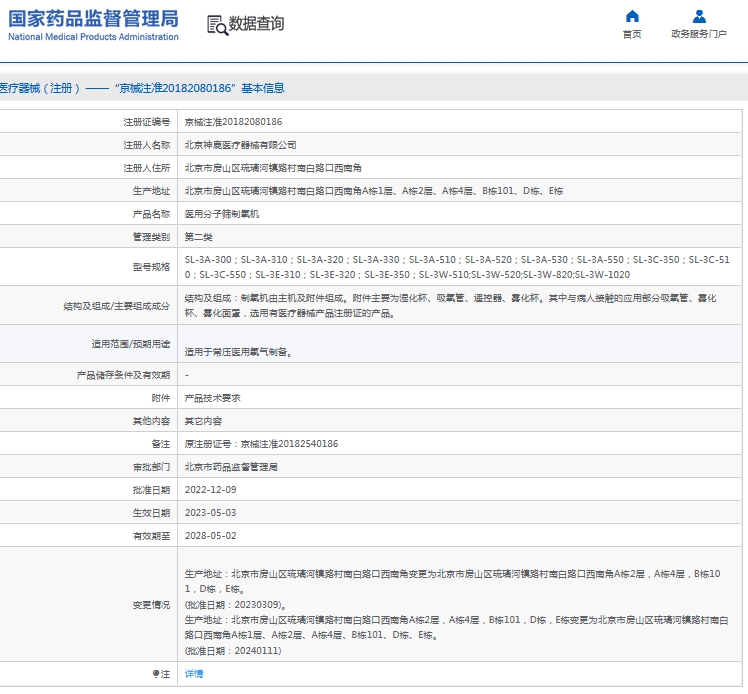
Task: Click the 数据查询 search document icon
Action: point(217,25)
